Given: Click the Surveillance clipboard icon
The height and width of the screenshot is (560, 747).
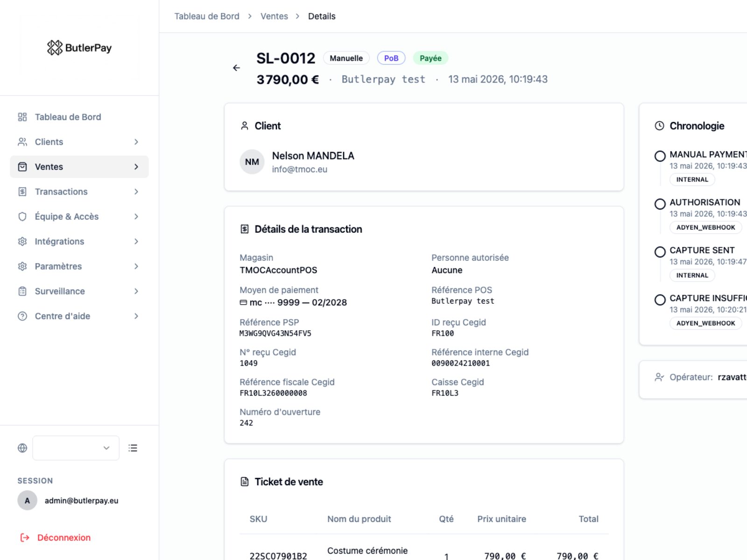Looking at the screenshot, I should (22, 291).
